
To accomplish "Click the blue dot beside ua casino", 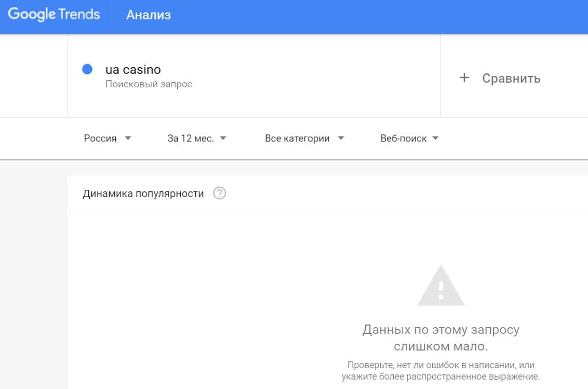I will pyautogui.click(x=87, y=69).
